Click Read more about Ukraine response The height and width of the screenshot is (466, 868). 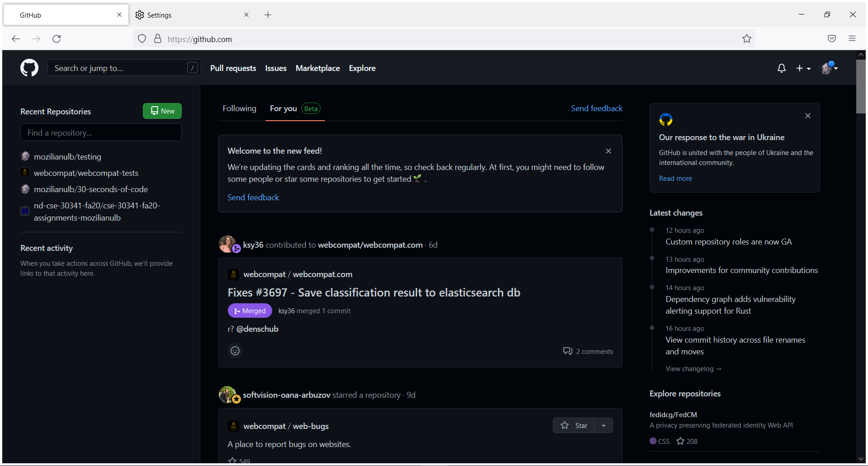[675, 179]
